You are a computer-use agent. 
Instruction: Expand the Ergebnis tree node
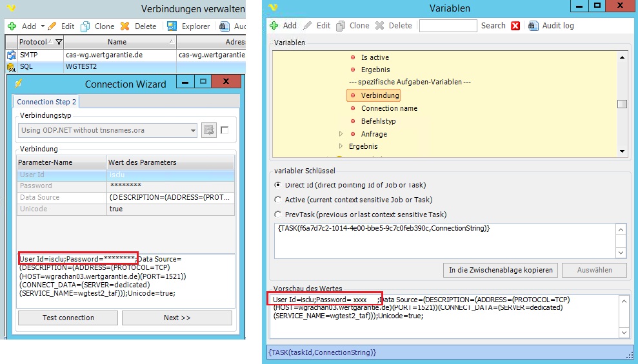pos(341,146)
